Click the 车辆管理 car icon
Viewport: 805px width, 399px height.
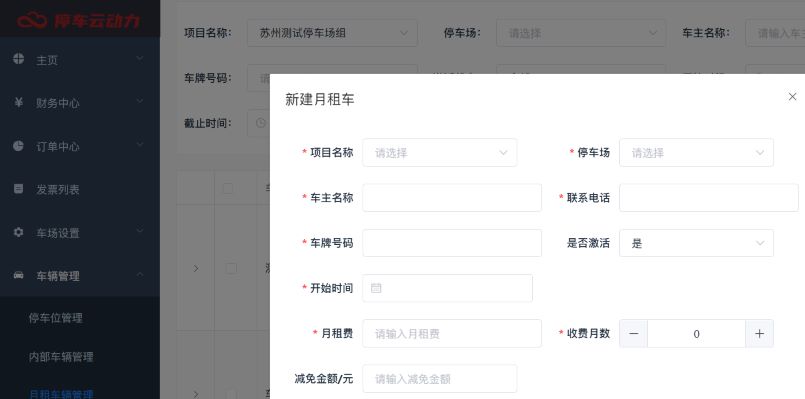(x=18, y=275)
